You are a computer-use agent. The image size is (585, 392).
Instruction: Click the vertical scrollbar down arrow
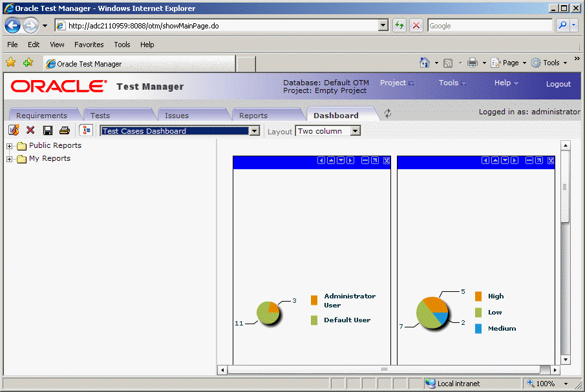565,360
